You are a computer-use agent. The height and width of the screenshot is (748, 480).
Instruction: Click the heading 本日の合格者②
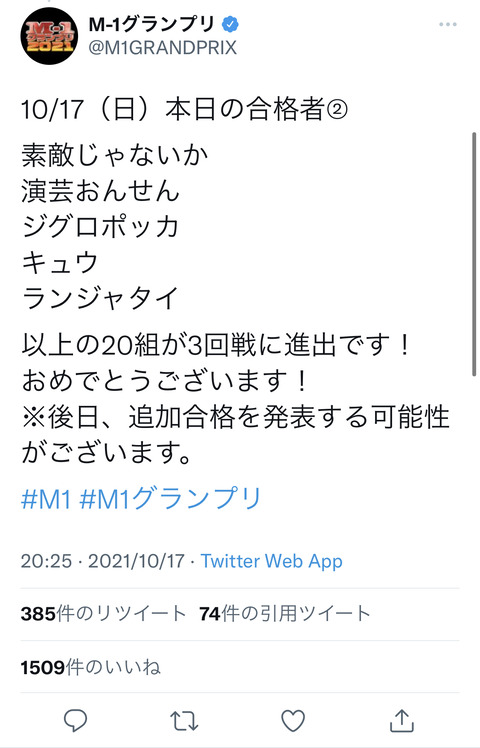coord(256,109)
